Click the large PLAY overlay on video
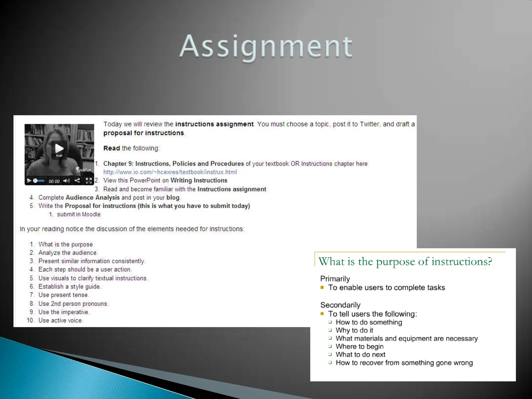This screenshot has height=399, width=532. pyautogui.click(x=59, y=149)
